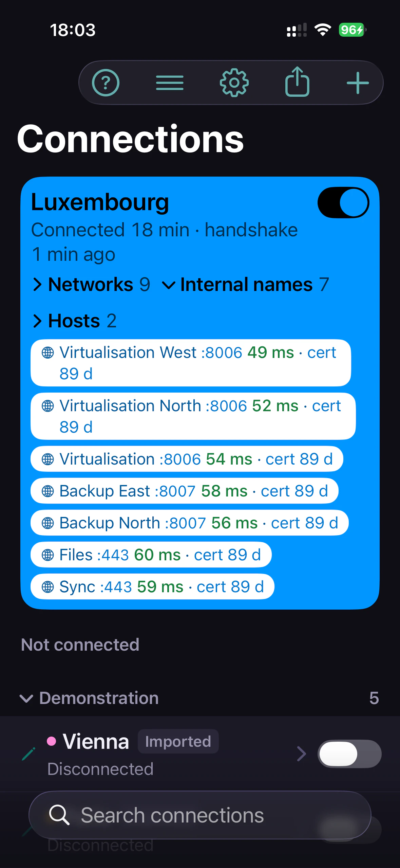The height and width of the screenshot is (868, 400).
Task: Tap the globe icon beside Backup East
Action: 47,491
